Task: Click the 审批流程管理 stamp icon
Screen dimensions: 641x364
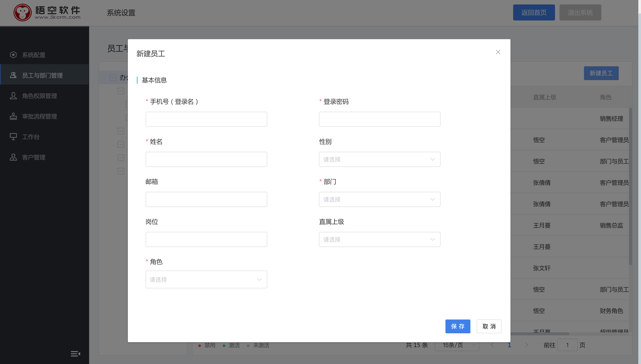Action: tap(13, 116)
